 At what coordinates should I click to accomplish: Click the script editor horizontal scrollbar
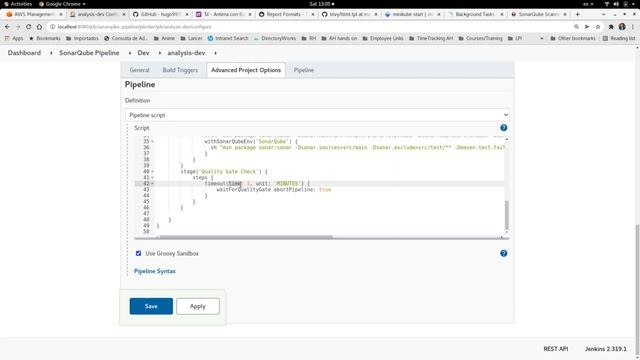click(x=246, y=237)
